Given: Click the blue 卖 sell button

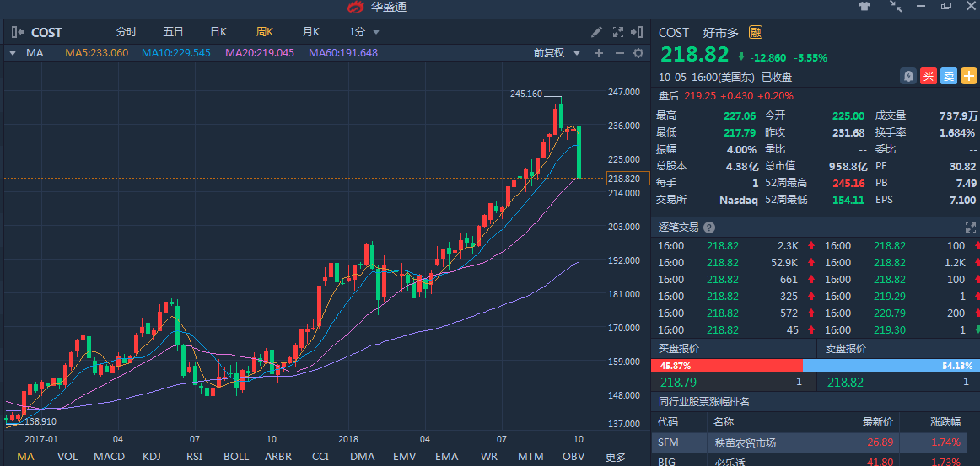Looking at the screenshot, I should (x=948, y=76).
